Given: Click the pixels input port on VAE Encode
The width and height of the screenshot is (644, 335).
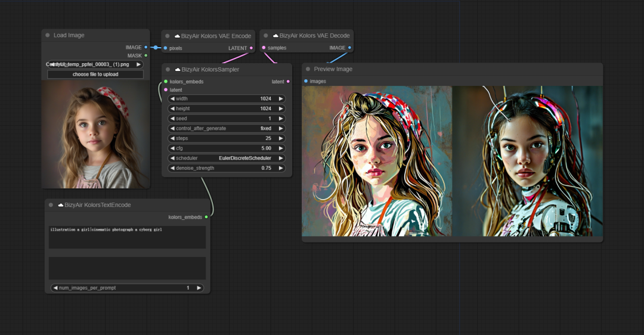Looking at the screenshot, I should tap(166, 48).
